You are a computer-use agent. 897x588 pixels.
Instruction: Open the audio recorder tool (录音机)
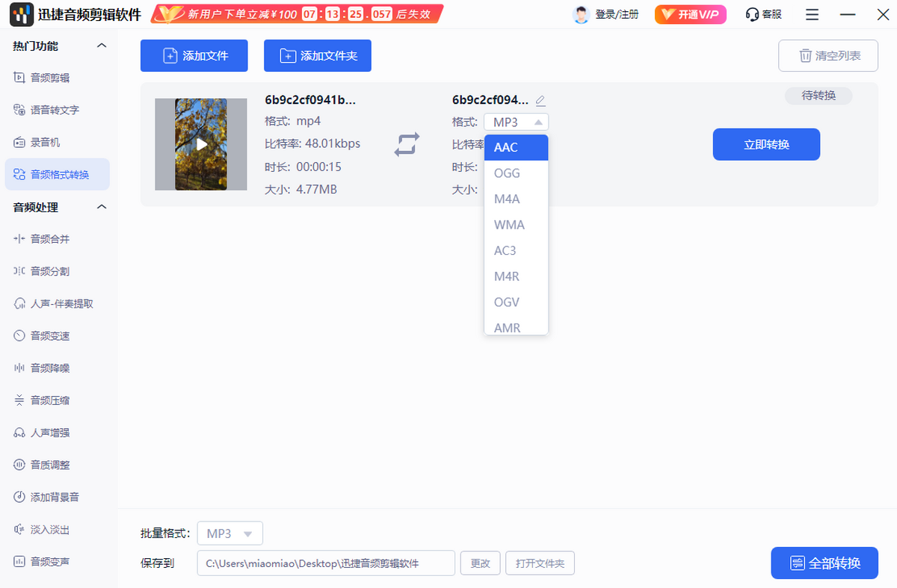click(x=45, y=142)
